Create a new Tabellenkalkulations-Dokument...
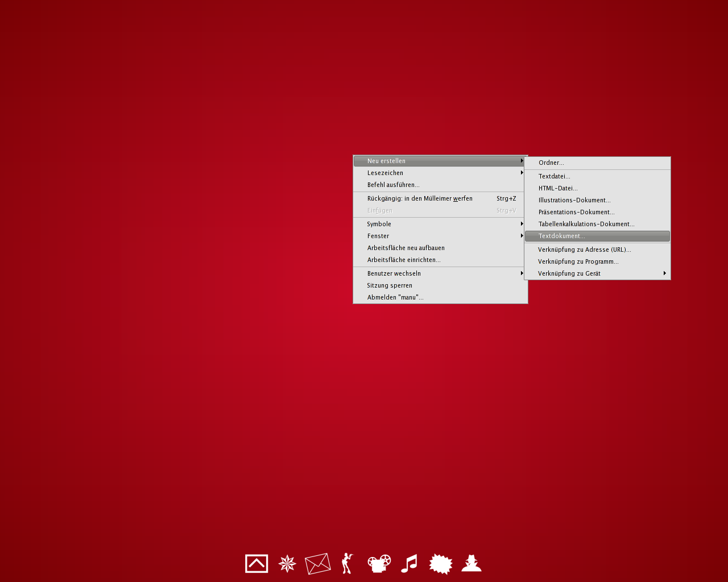This screenshot has width=728, height=582. point(597,224)
